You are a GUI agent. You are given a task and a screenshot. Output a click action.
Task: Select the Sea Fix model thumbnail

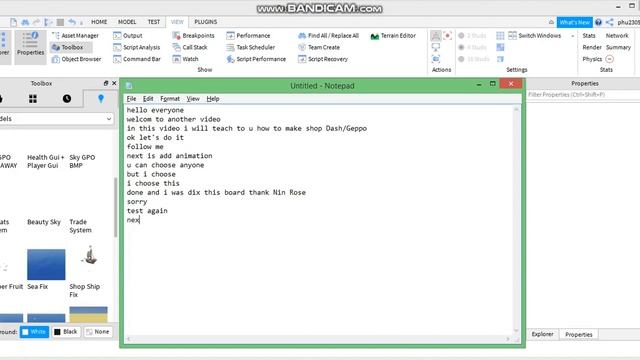click(x=46, y=264)
